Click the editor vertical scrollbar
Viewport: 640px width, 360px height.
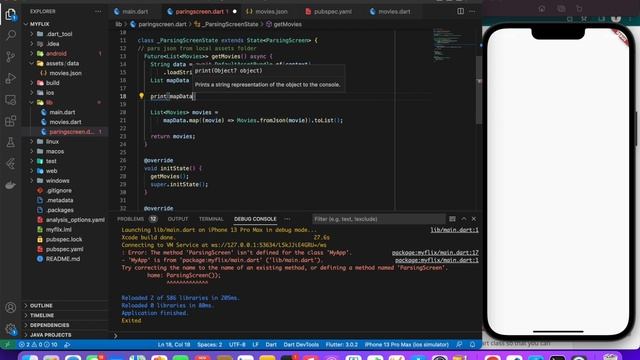pyautogui.click(x=479, y=90)
